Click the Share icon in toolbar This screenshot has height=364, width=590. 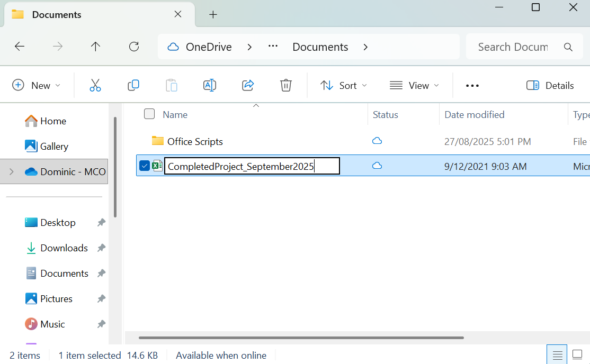[248, 85]
